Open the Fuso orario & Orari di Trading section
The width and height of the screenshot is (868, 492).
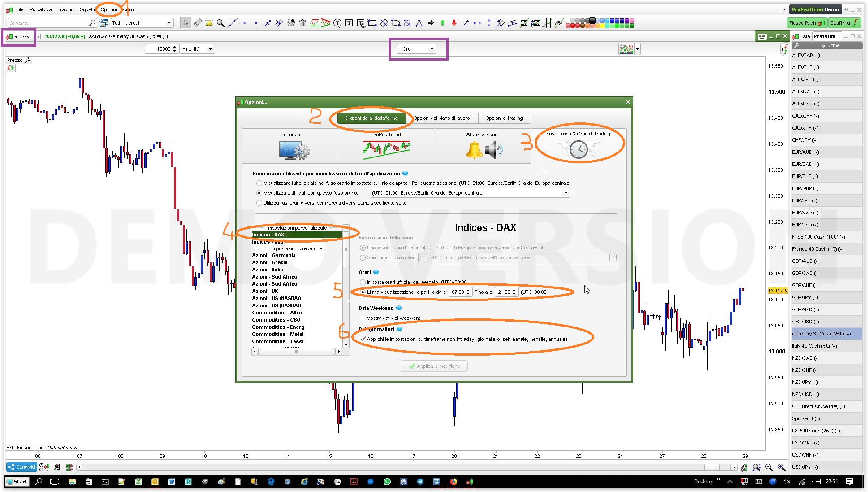point(578,145)
